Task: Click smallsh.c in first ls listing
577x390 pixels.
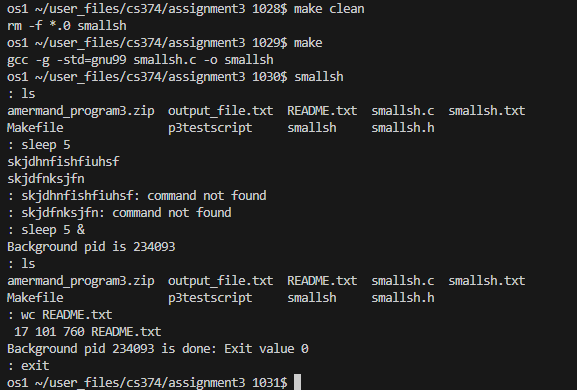Action: pyautogui.click(x=403, y=111)
